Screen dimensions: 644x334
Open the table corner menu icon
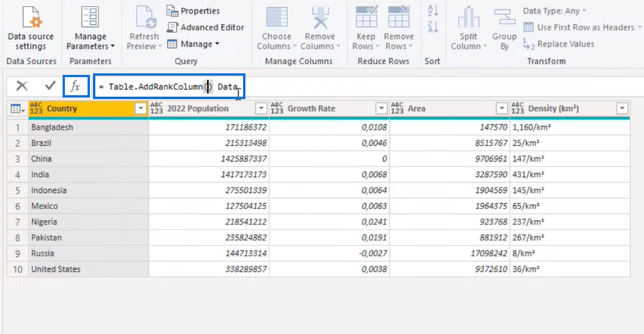(x=17, y=109)
